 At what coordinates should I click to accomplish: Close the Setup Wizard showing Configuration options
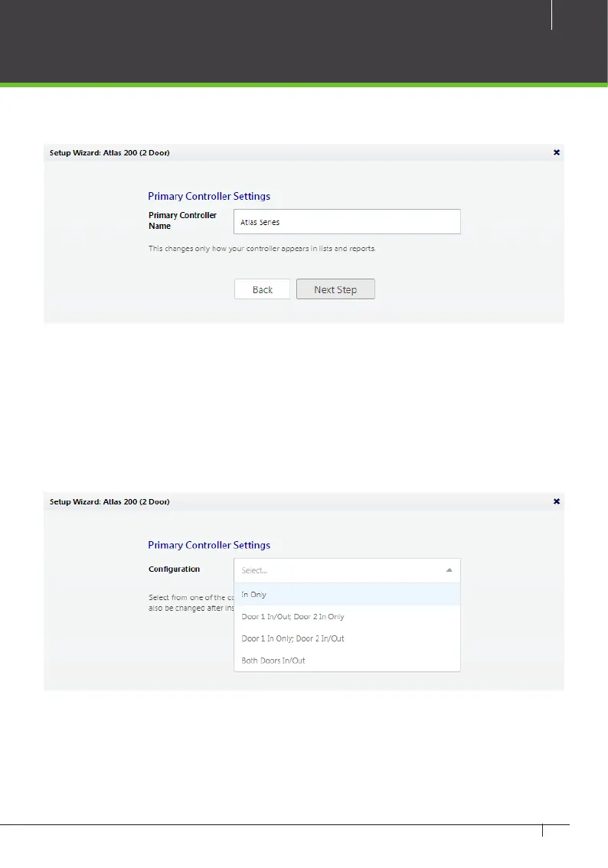[x=557, y=501]
